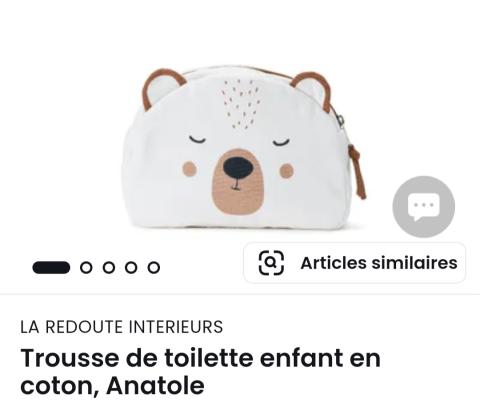Click the bear's right pink cheek
Screen dimensions: 480x407
click(287, 171)
